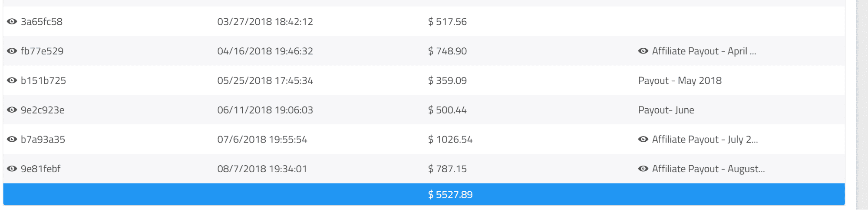
Task: Click the Payout- June note text
Action: click(666, 110)
